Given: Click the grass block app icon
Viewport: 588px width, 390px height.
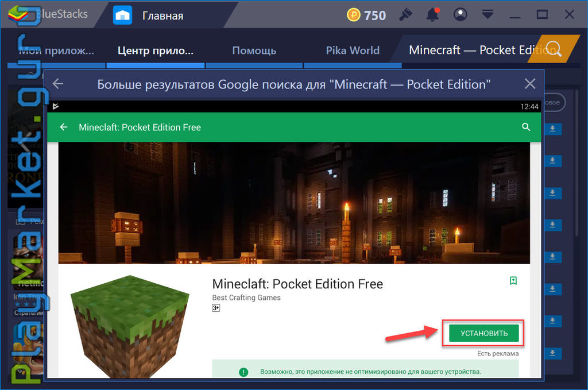Looking at the screenshot, I should 130,326.
